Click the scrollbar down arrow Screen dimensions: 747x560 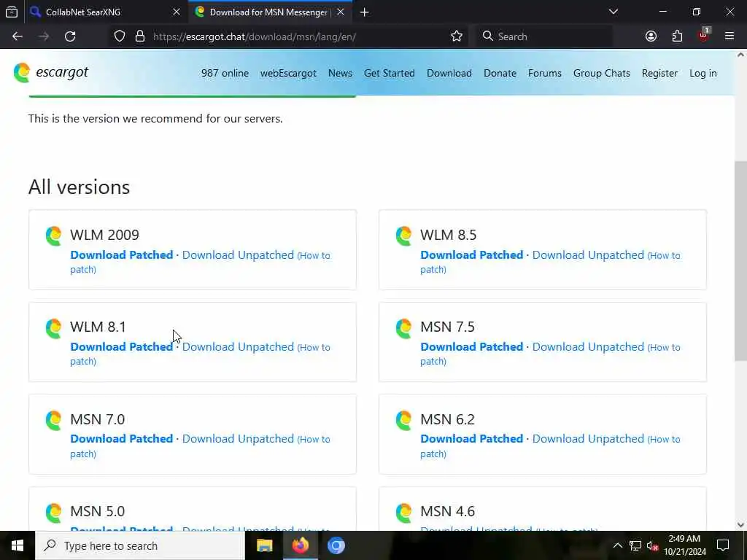(740, 525)
